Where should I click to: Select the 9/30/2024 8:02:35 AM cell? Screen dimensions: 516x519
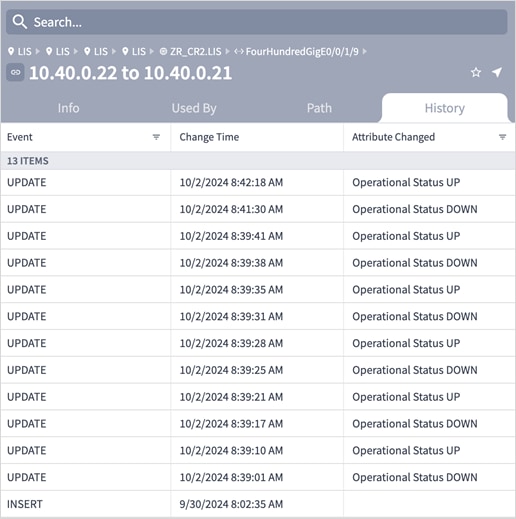257,504
